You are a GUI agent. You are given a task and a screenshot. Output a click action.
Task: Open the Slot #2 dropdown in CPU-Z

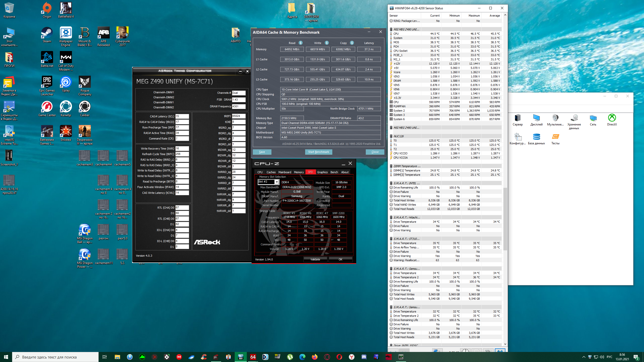coord(276,182)
